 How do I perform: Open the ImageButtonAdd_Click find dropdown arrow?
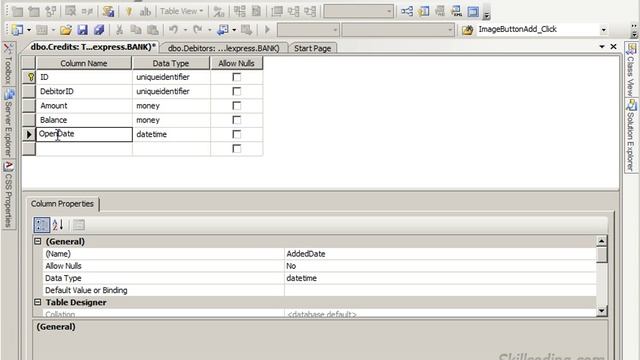click(x=603, y=29)
